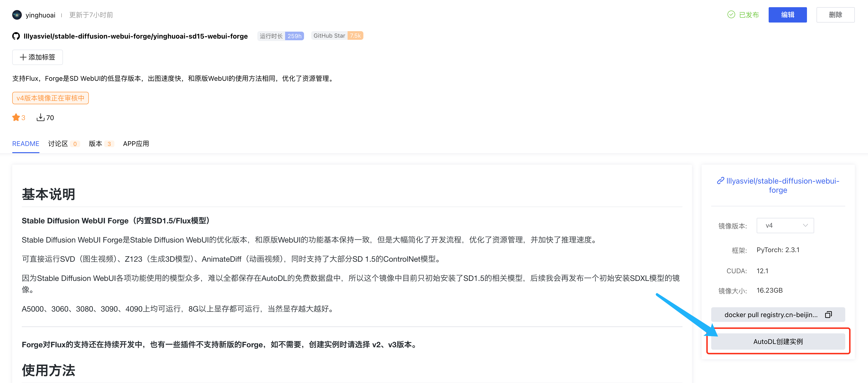Click the yinghuoai user avatar
The image size is (868, 383).
click(17, 15)
